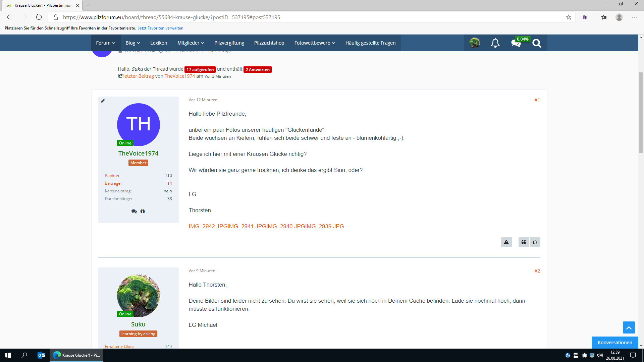Click the browser address bar URL

[x=171, y=17]
